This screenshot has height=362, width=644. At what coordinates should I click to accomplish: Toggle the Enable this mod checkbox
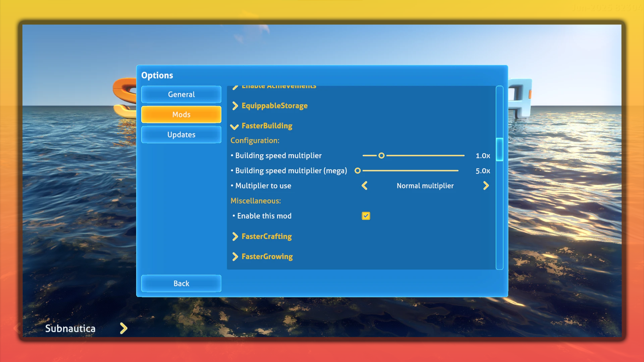point(366,216)
